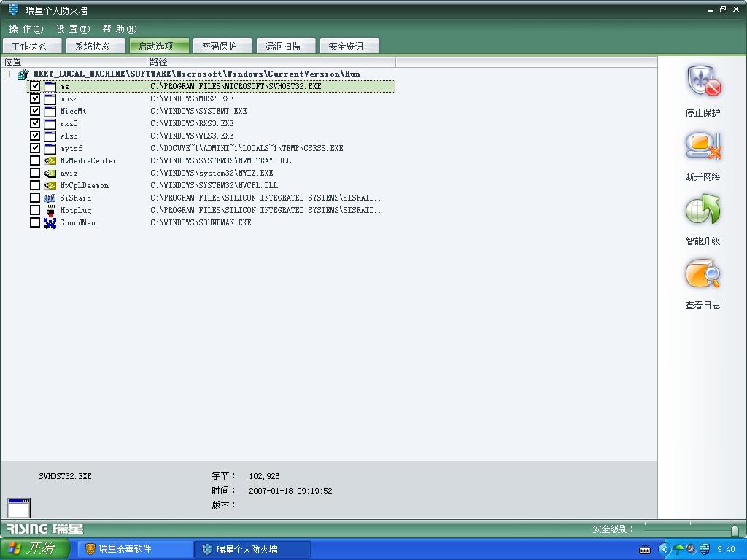747x560 pixels.
Task: Click the window icon next to rxs3
Action: (x=50, y=124)
